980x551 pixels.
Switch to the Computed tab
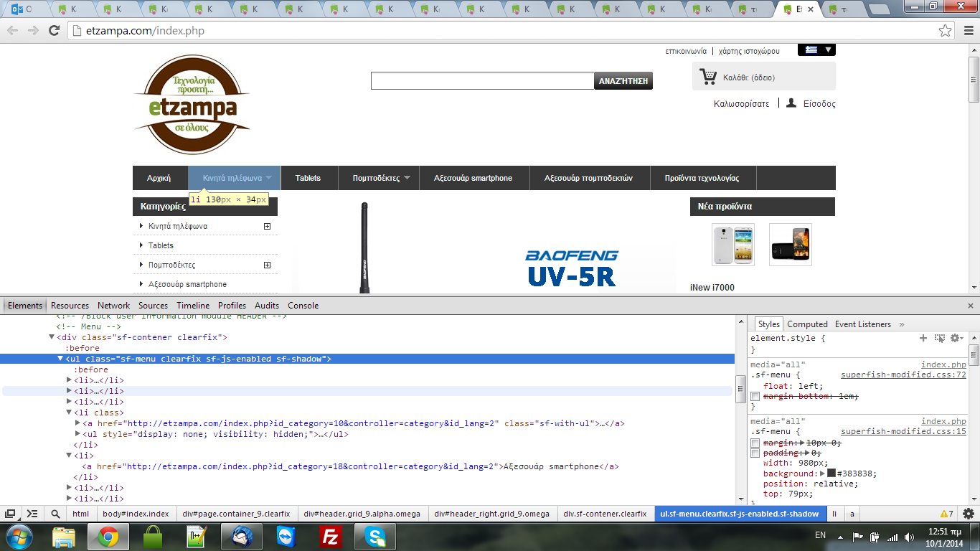coord(808,324)
